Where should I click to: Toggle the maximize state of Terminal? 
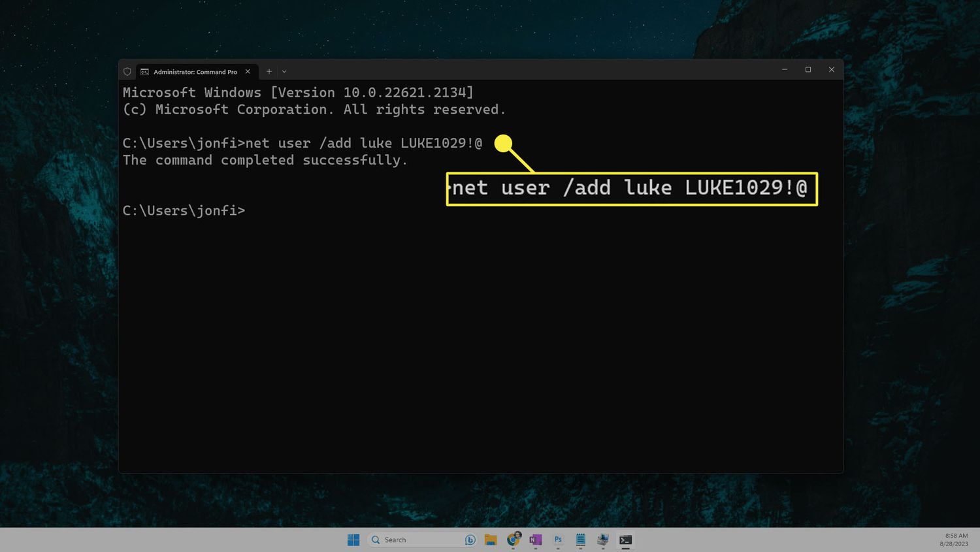(x=808, y=69)
